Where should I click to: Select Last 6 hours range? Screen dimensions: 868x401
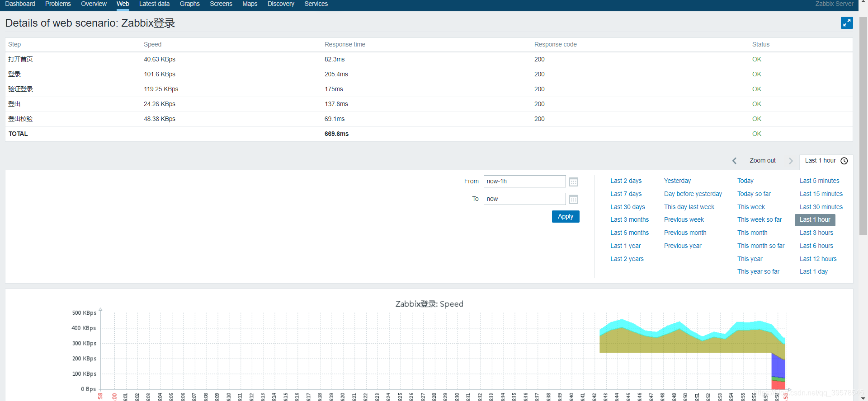click(x=816, y=246)
